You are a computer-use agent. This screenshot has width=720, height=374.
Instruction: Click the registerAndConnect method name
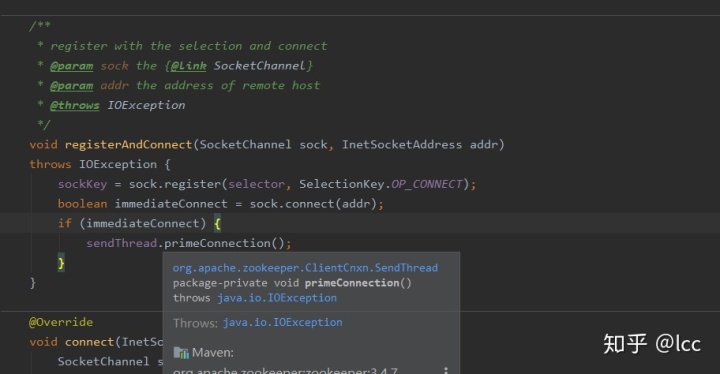tap(128, 145)
